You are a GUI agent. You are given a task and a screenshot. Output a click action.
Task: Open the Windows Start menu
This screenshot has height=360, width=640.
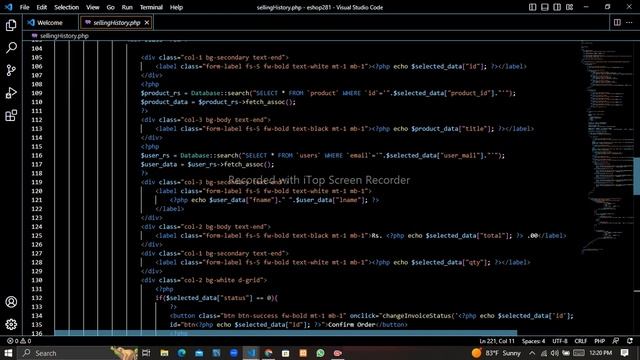click(8, 353)
